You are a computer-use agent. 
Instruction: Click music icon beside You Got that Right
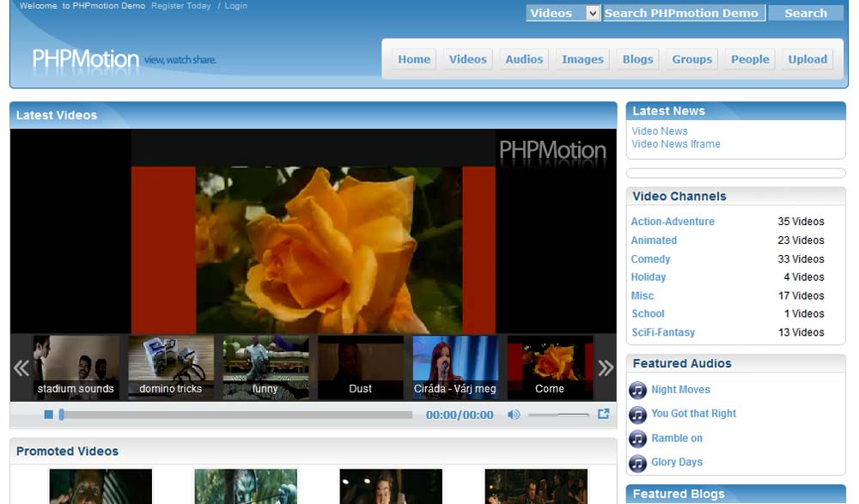[x=637, y=414]
